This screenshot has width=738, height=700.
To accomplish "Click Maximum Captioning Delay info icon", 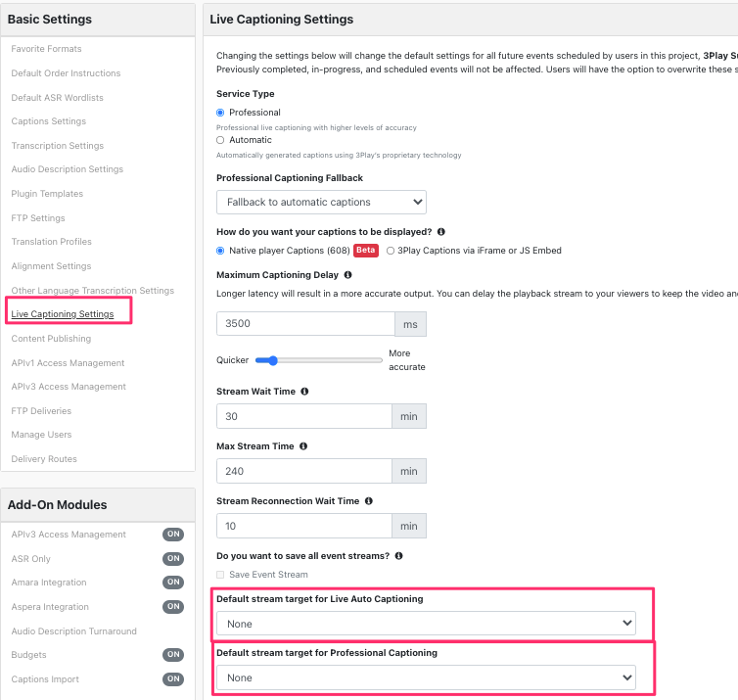I will coord(347,275).
